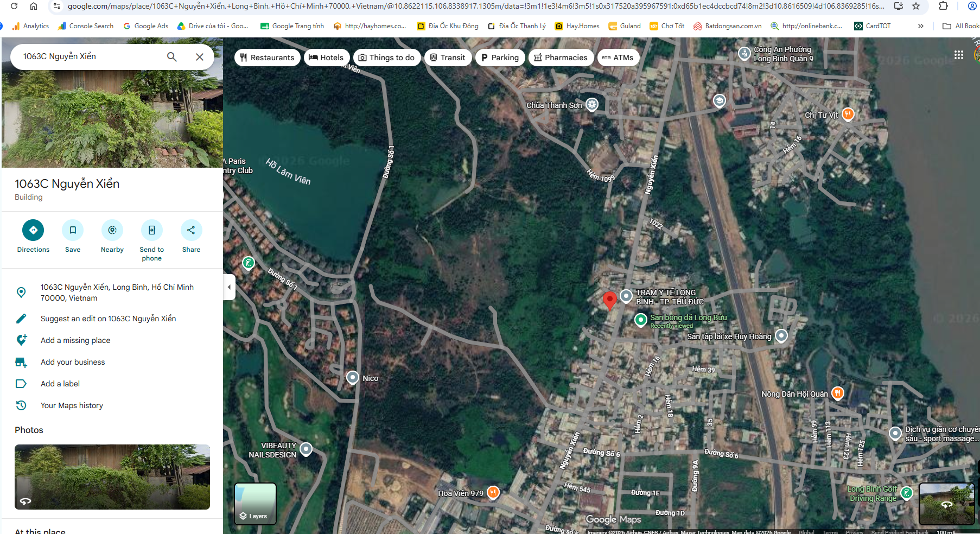Bookmark this page with star icon
This screenshot has width=980, height=534.
(x=916, y=6)
